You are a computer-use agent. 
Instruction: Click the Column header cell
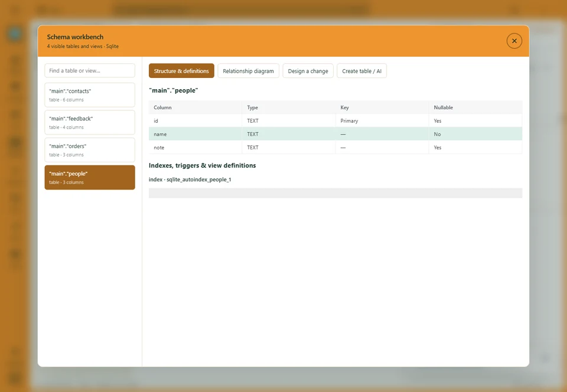195,107
